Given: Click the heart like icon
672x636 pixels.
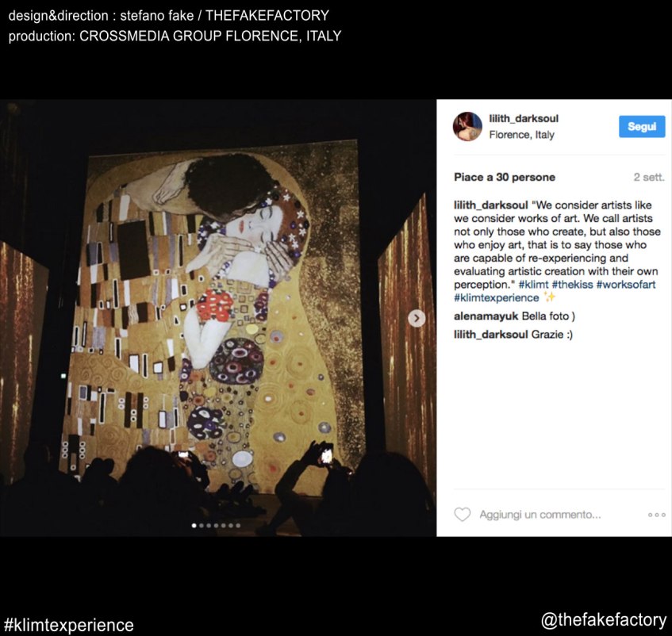Looking at the screenshot, I should pos(462,515).
